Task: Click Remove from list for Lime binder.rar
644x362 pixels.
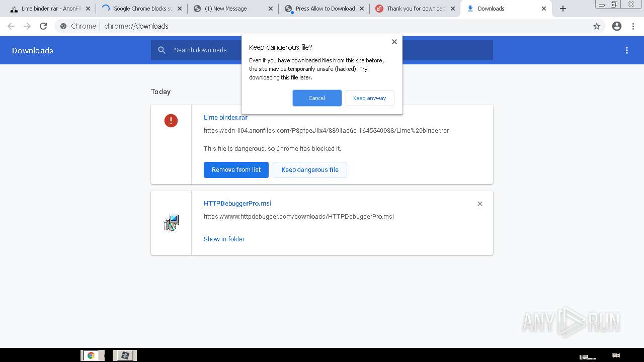Action: coord(236,170)
